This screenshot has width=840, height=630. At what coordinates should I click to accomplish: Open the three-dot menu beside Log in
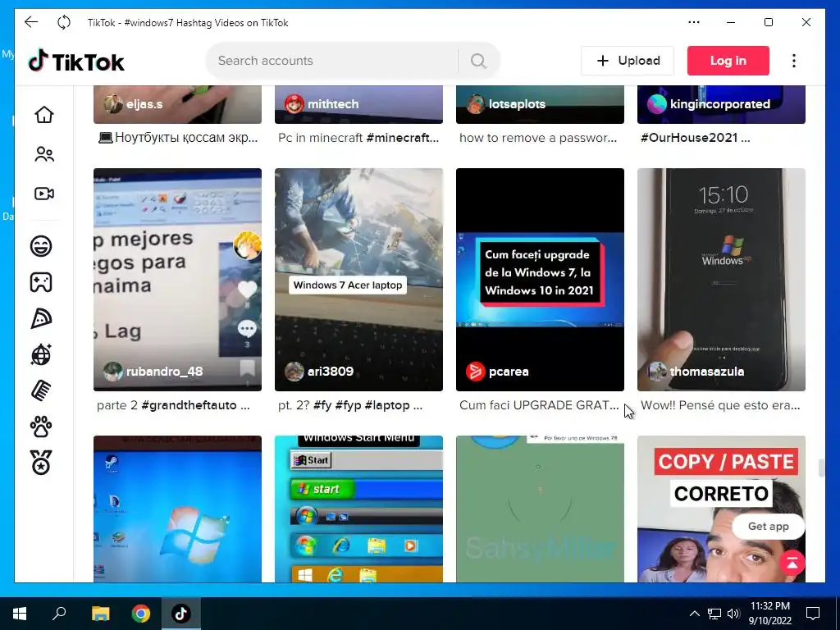(x=794, y=61)
